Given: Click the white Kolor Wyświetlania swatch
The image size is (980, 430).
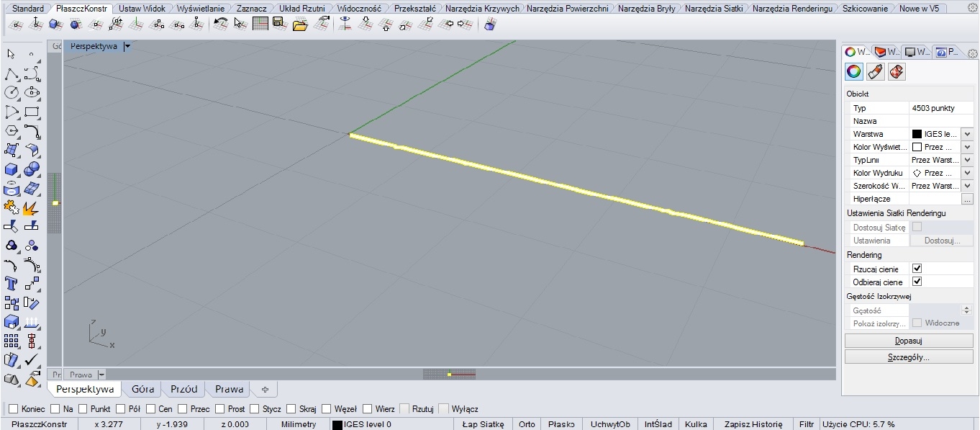Looking at the screenshot, I should (917, 147).
